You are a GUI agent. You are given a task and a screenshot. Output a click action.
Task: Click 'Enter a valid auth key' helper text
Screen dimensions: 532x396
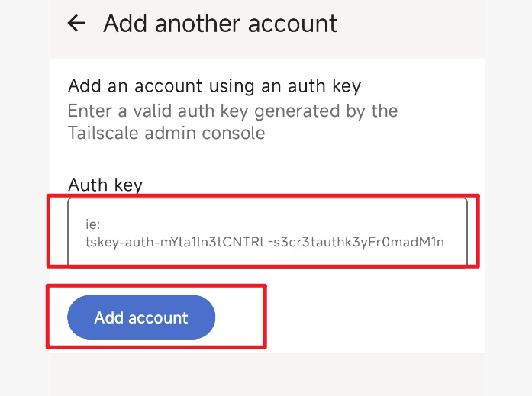click(232, 111)
